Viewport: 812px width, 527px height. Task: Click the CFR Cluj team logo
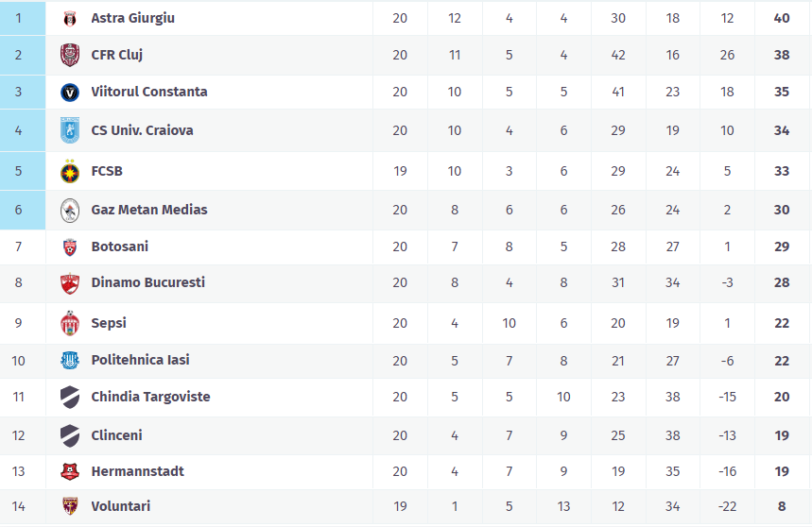[x=69, y=55]
